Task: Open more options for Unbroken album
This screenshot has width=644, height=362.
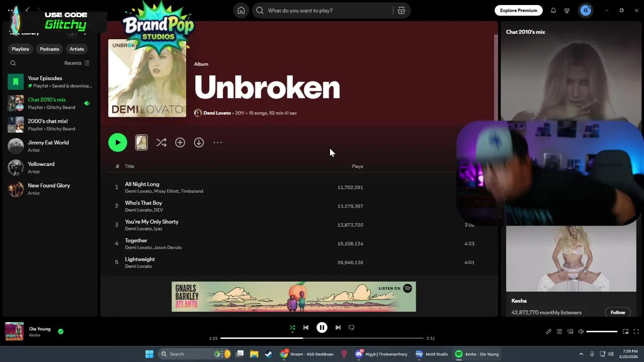Action: coord(217,143)
